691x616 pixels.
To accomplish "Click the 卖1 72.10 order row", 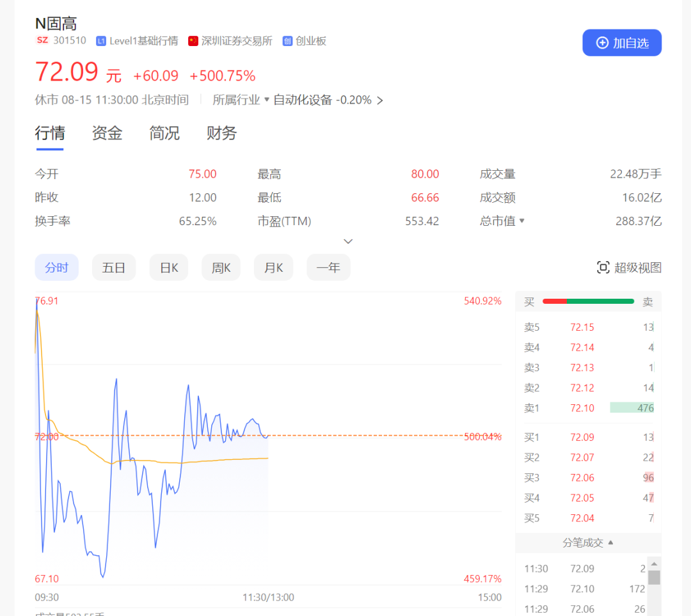I will coord(588,407).
